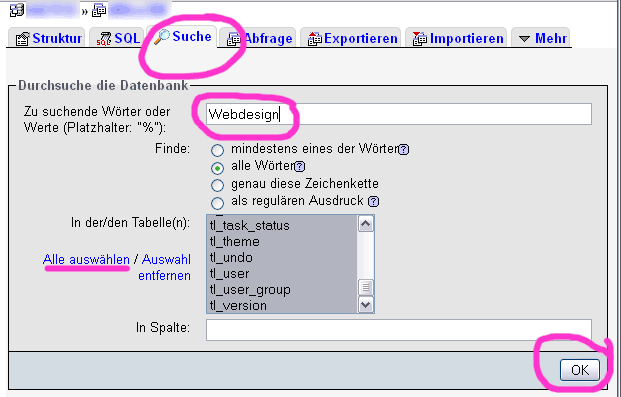Select 'alle Wörter' radio option
The width and height of the screenshot is (621, 397).
point(217,168)
